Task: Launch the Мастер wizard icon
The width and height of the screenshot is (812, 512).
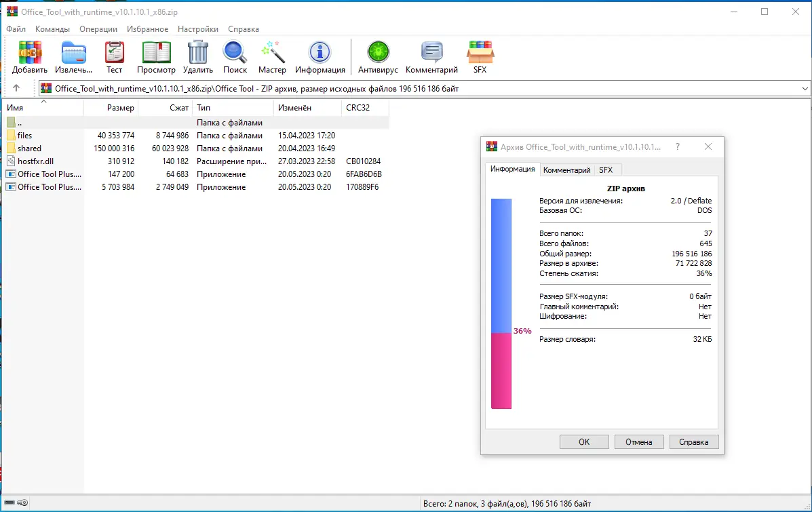Action: 272,53
